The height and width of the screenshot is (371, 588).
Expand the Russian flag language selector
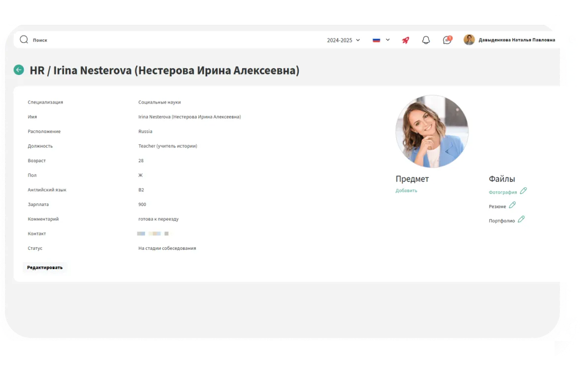[x=381, y=40]
